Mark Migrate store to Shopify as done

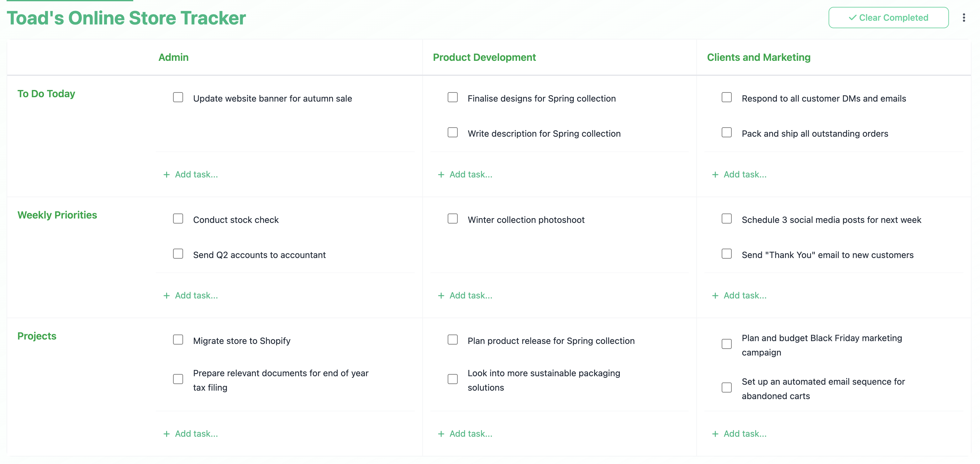click(x=178, y=340)
